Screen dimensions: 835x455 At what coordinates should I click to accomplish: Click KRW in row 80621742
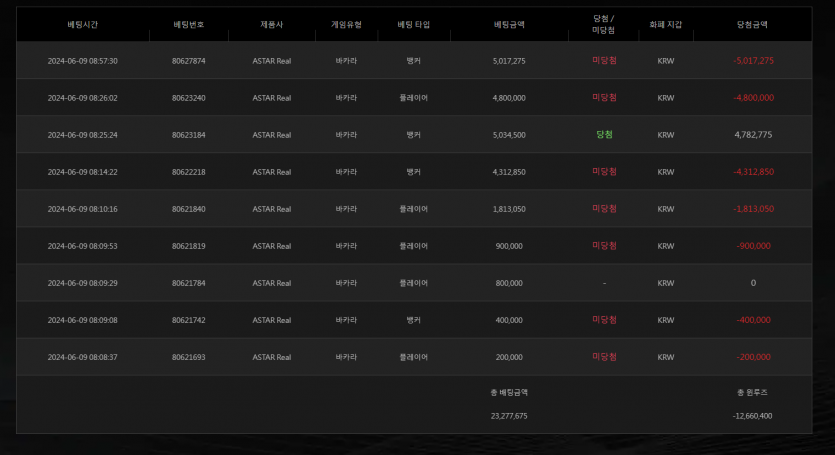(666, 320)
